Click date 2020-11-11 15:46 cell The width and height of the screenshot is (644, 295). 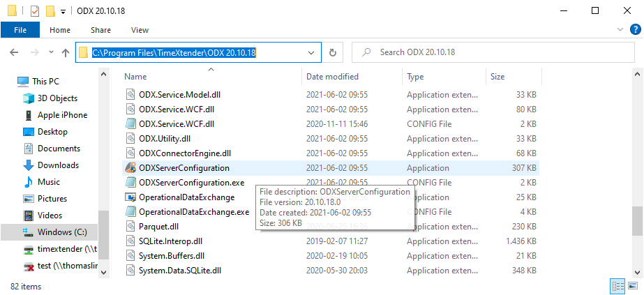pos(337,124)
